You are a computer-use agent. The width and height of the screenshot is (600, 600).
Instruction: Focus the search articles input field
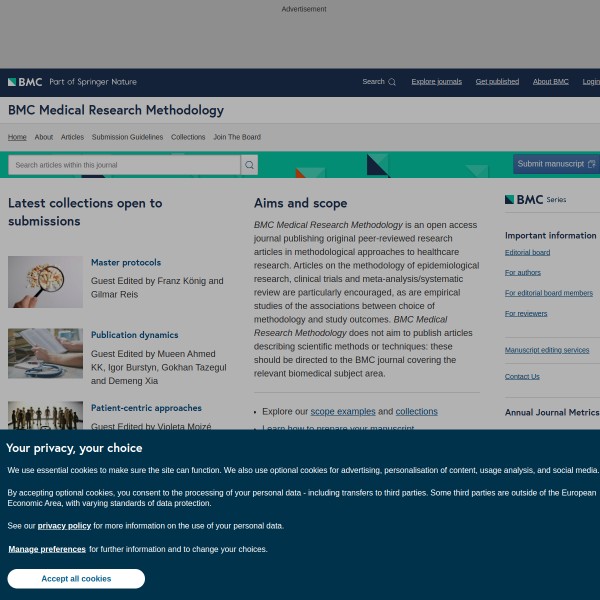123,165
